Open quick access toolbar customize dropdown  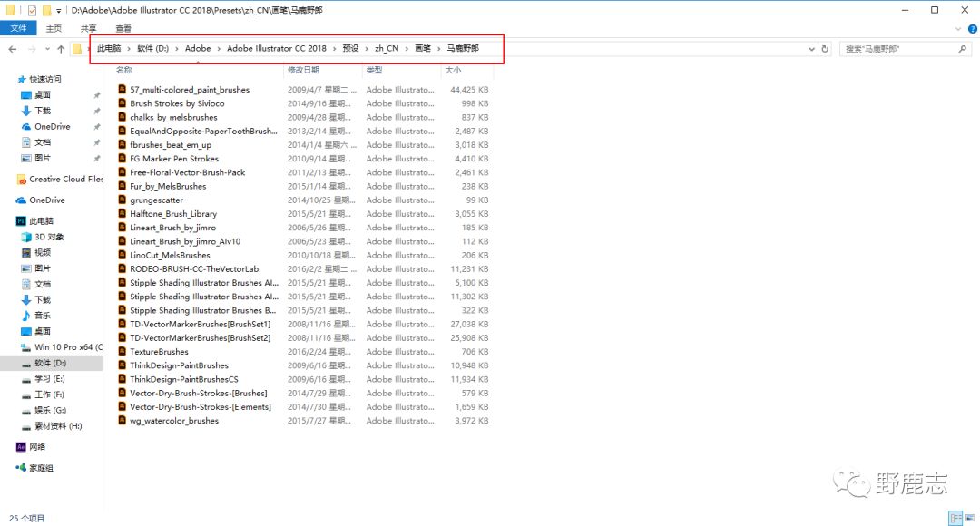(x=59, y=11)
